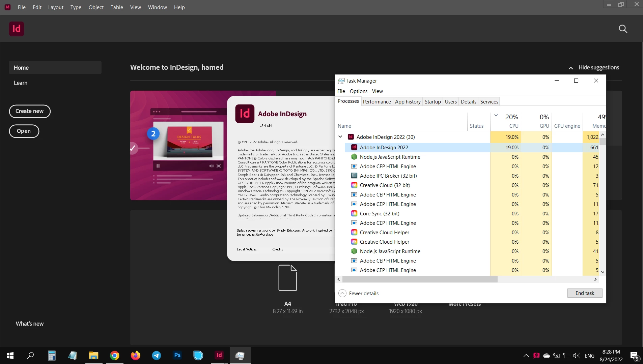Click Task Manager horizontal scrollbar

420,279
